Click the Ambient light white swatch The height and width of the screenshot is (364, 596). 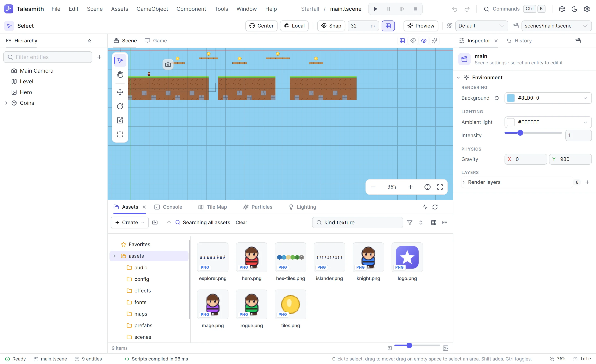(511, 122)
